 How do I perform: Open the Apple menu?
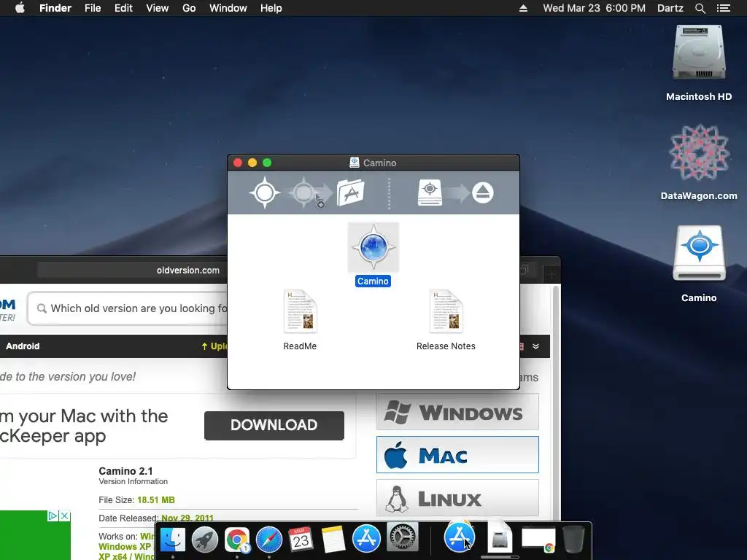20,8
